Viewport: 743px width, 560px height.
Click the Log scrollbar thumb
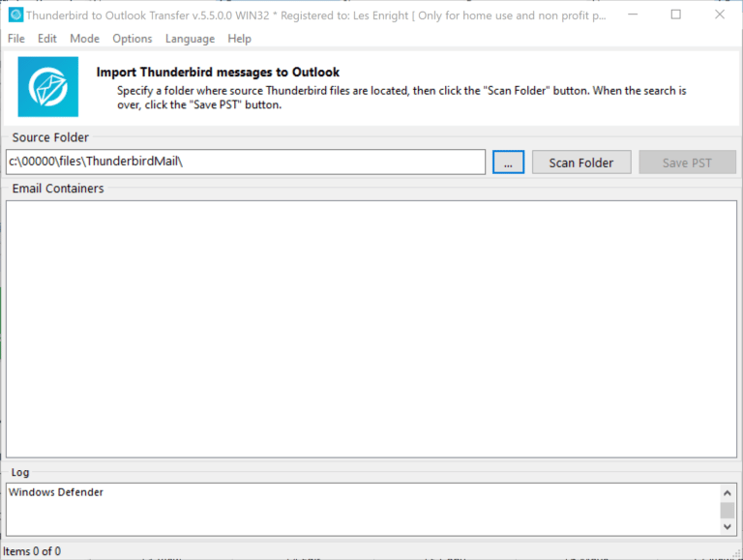pos(728,511)
